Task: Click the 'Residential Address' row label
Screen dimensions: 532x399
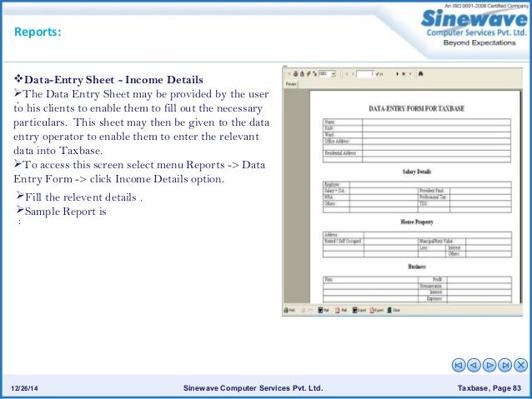Action: pos(340,153)
